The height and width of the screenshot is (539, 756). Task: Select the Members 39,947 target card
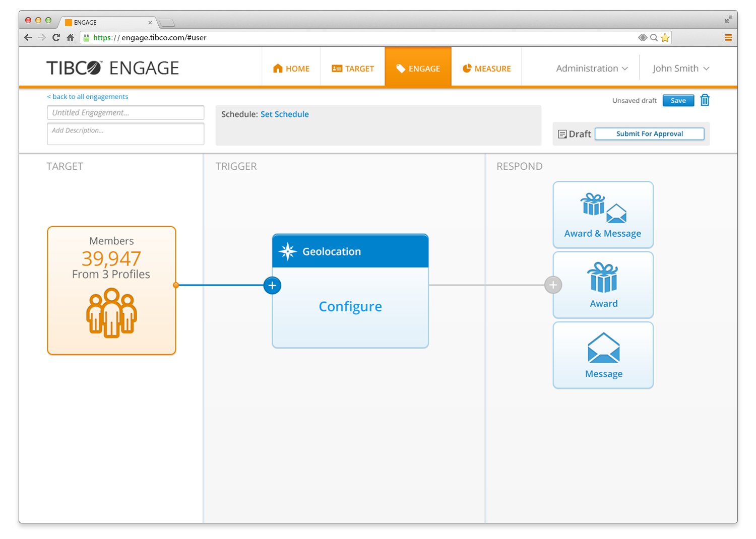pyautogui.click(x=111, y=291)
